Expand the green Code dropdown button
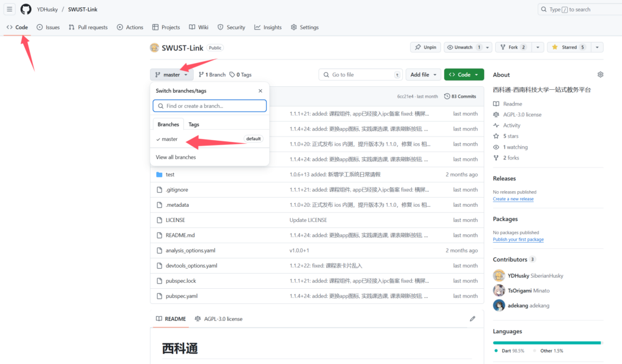 tap(464, 75)
